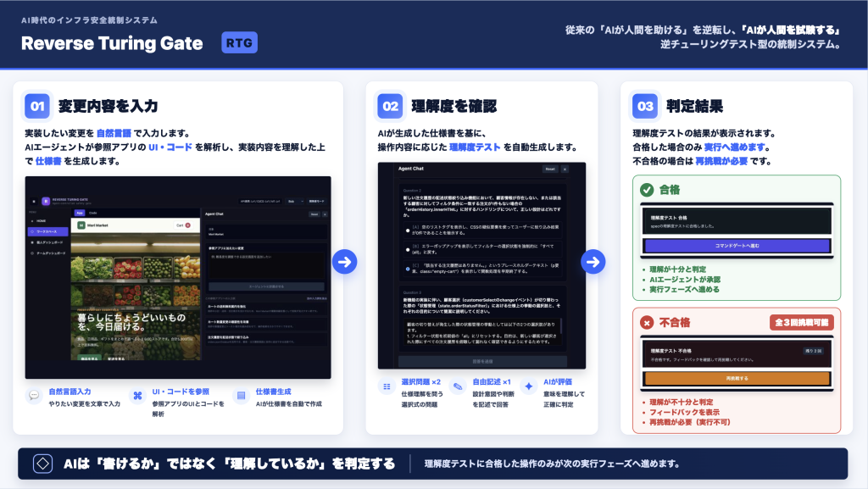868x489 pixels.
Task: Click the highlighted UI・コード text in step 01
Action: click(x=170, y=147)
